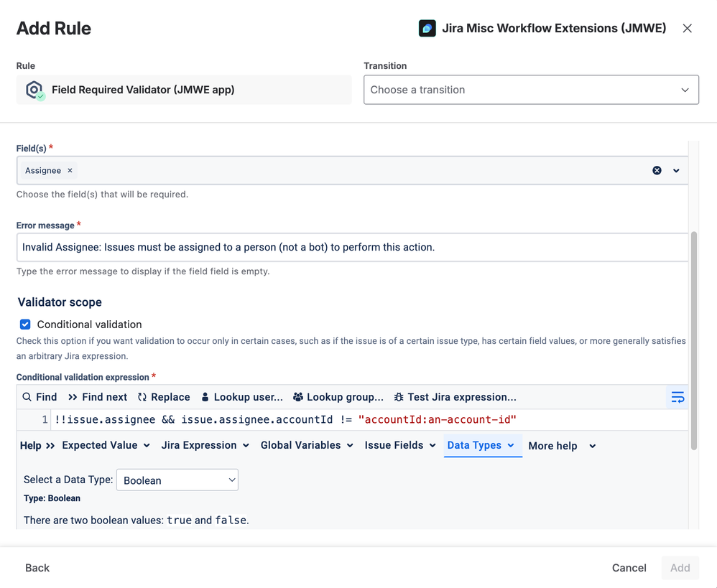Click the Replace arrows icon

(142, 397)
